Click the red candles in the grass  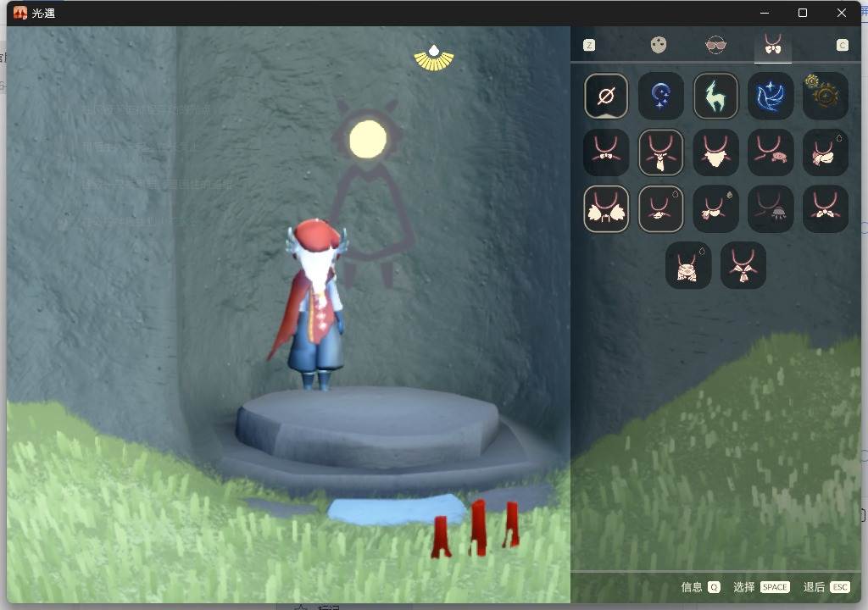(476, 529)
